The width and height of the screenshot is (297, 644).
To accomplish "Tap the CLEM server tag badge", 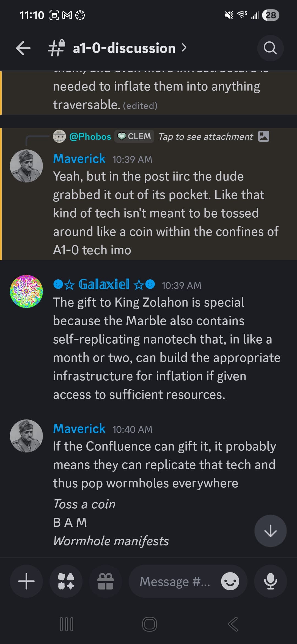I will [134, 137].
